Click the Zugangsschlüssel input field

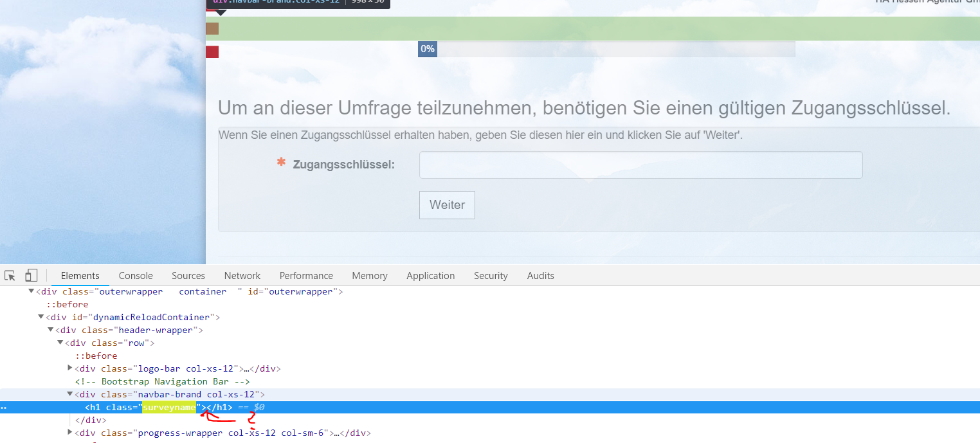pyautogui.click(x=640, y=165)
